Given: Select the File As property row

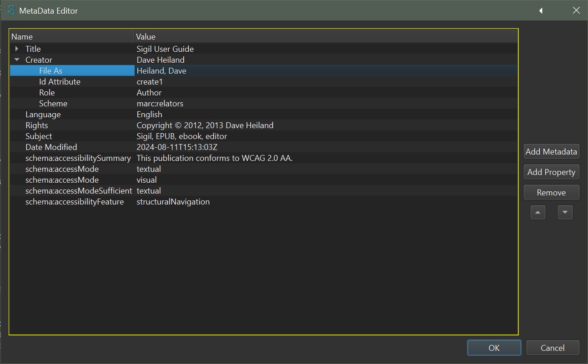Looking at the screenshot, I should coord(264,70).
